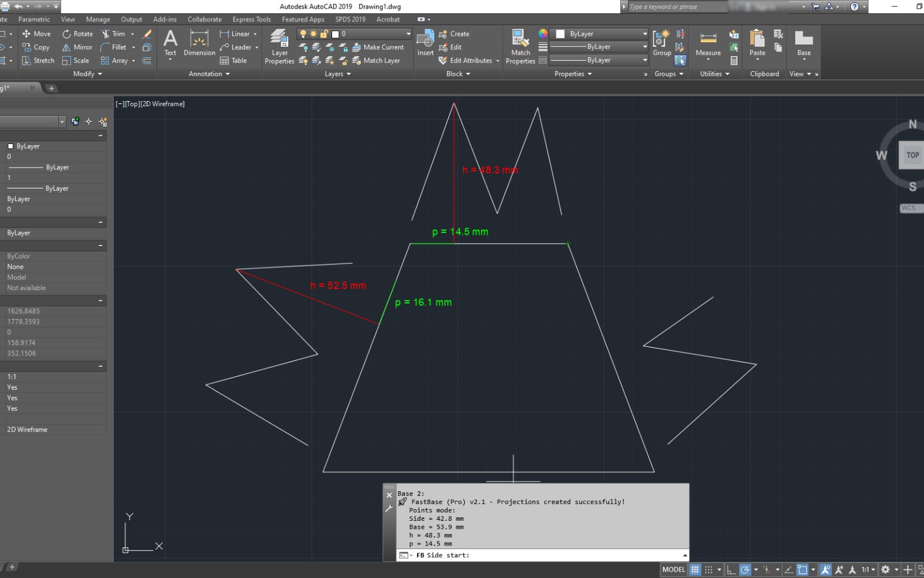The height and width of the screenshot is (578, 924).
Task: Toggle object snap tracking in status bar
Action: click(789, 569)
